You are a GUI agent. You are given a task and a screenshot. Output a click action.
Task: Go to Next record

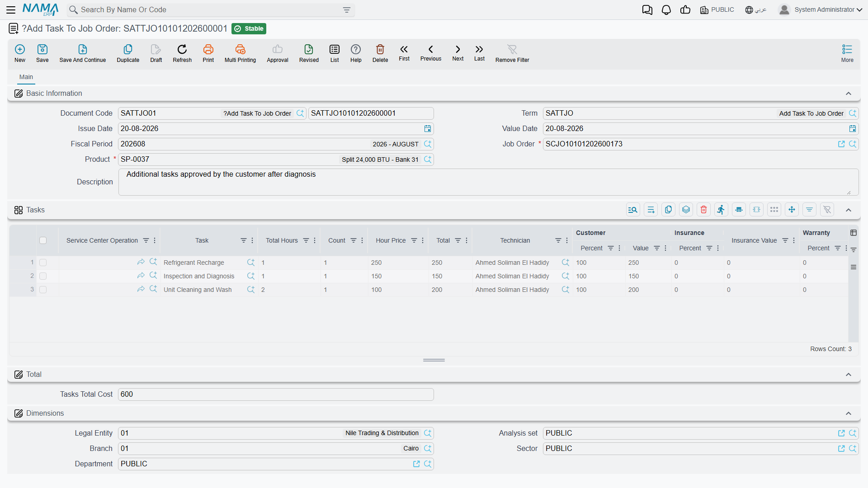tap(458, 53)
